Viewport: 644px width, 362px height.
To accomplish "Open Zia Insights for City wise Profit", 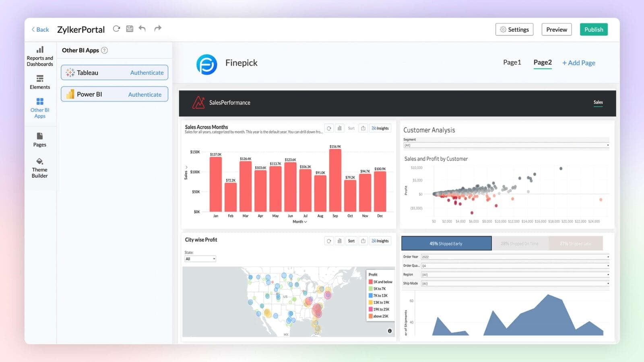I will 380,241.
